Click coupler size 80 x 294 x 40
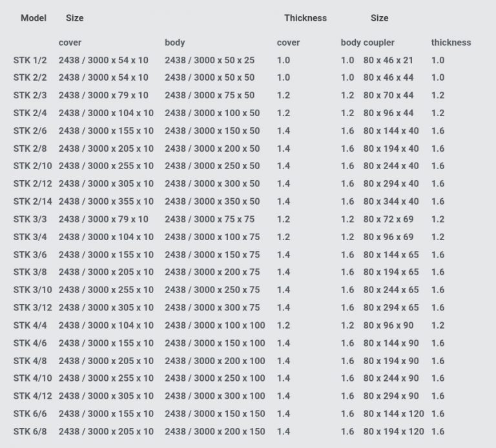The image size is (496, 448). [391, 183]
